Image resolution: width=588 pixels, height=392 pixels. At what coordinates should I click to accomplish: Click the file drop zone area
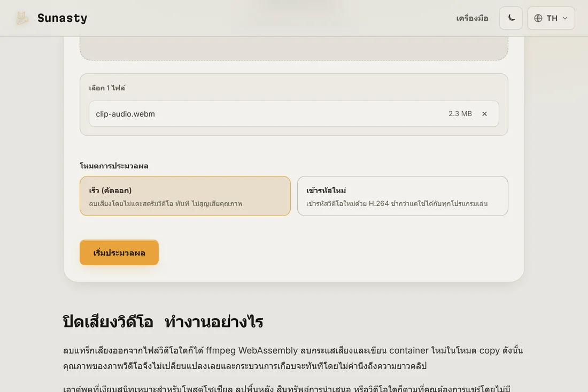click(x=293, y=48)
